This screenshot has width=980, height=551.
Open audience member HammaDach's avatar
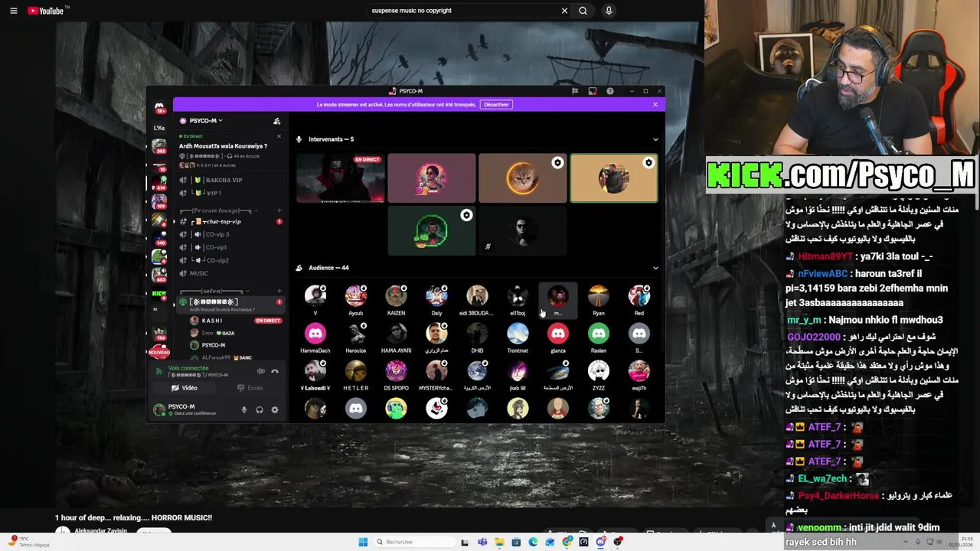pos(315,334)
